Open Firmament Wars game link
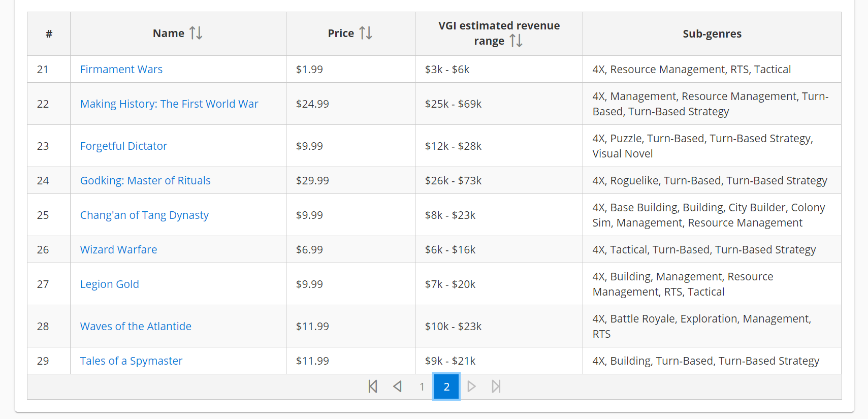This screenshot has width=868, height=419. click(x=121, y=69)
